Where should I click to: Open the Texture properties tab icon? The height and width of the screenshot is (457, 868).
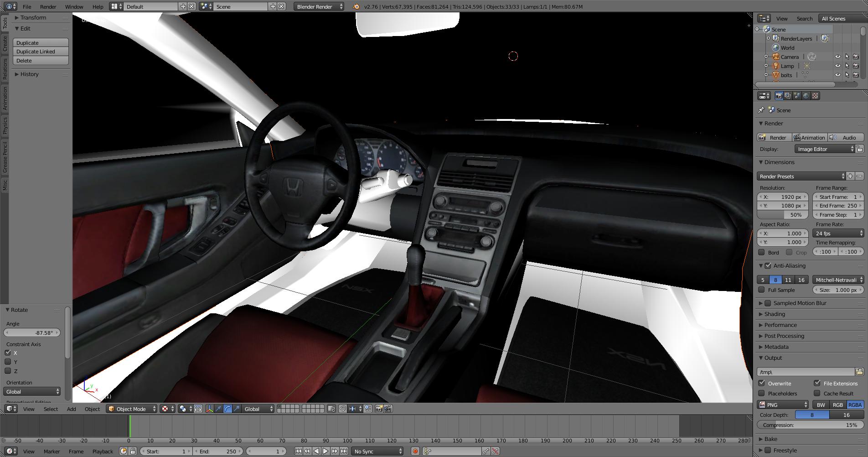click(x=815, y=96)
